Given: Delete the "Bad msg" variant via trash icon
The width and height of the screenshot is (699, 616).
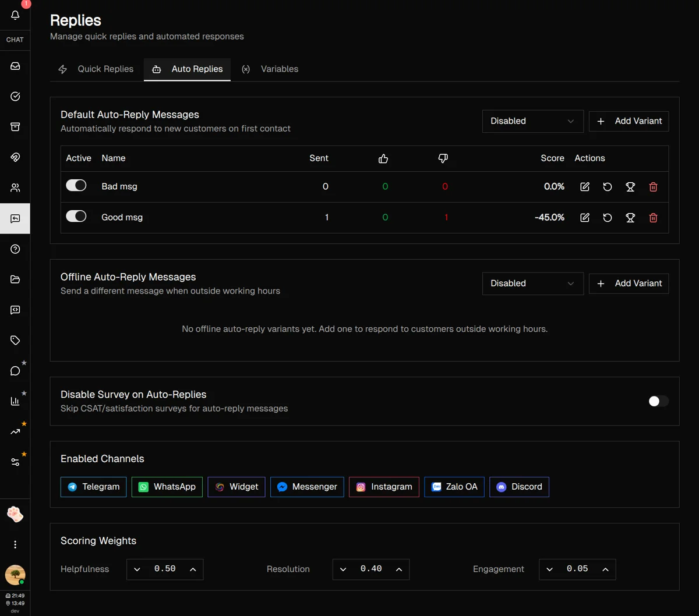Looking at the screenshot, I should click(653, 187).
